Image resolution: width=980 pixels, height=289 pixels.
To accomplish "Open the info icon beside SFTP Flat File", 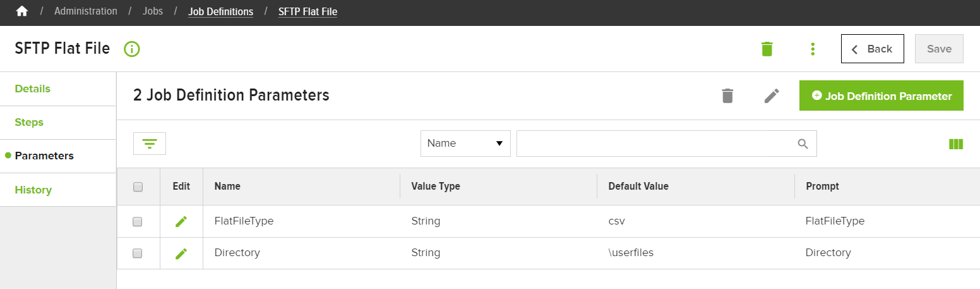I will [x=132, y=49].
